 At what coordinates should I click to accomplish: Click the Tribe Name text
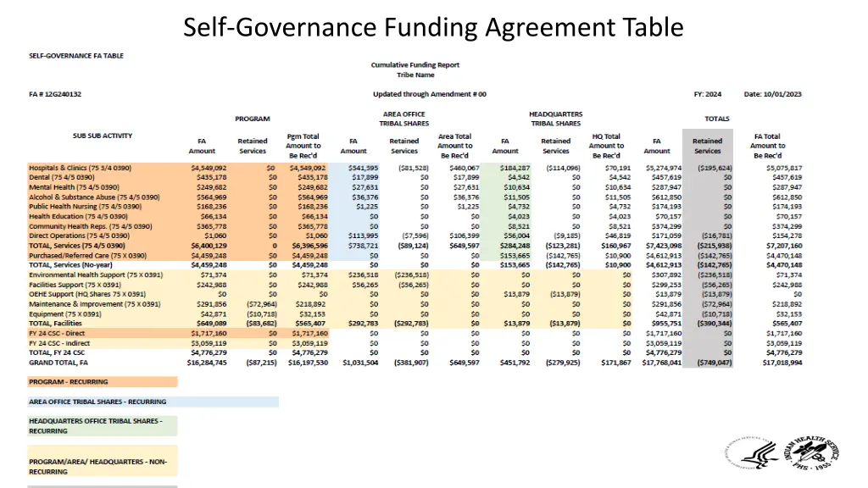415,75
